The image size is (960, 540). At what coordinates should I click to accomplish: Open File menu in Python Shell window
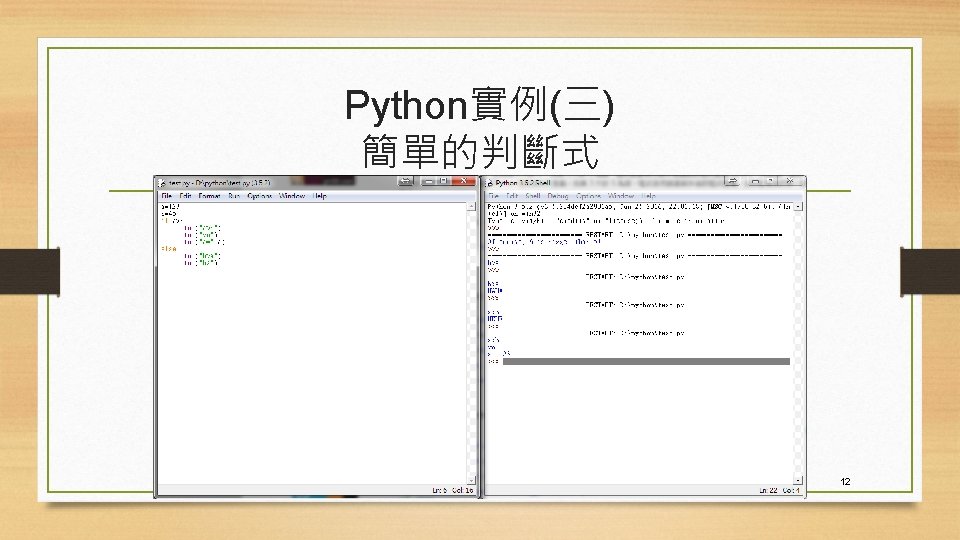pyautogui.click(x=493, y=196)
